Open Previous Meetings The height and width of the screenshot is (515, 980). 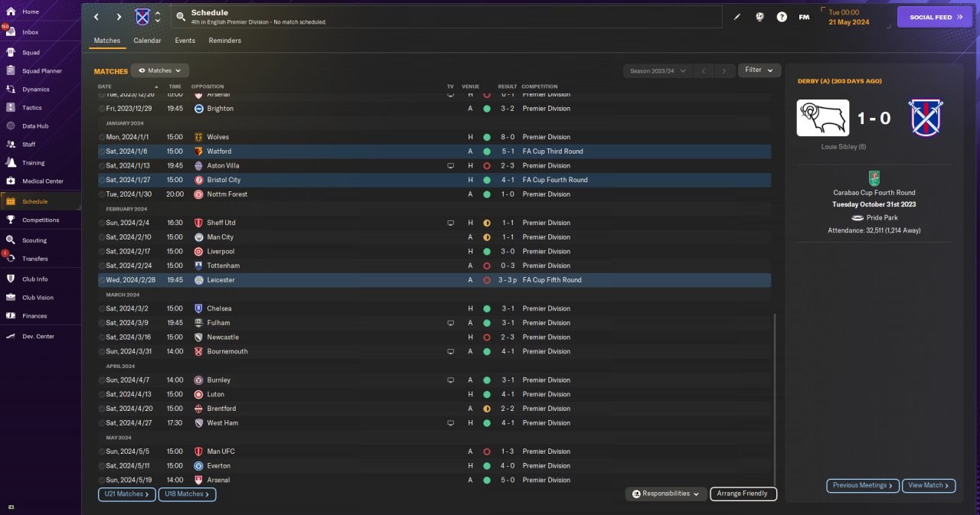tap(863, 485)
